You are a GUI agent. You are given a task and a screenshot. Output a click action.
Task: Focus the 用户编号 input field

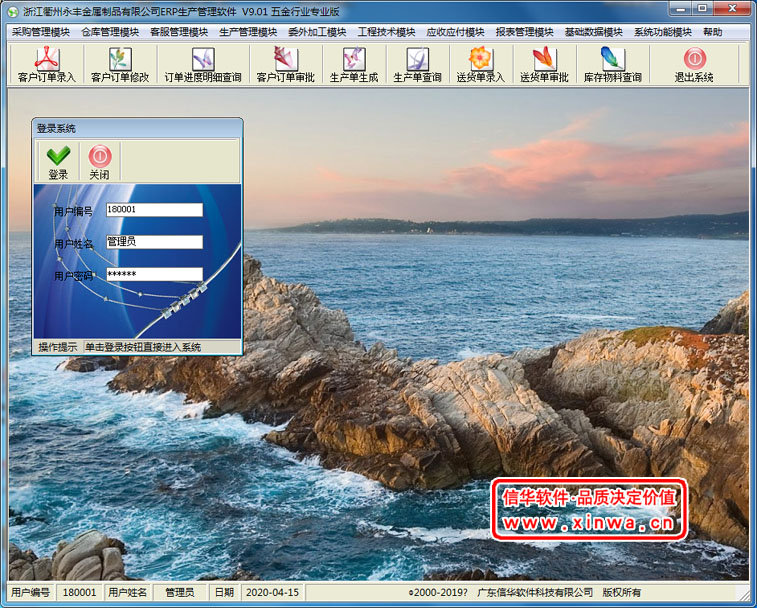coord(154,210)
